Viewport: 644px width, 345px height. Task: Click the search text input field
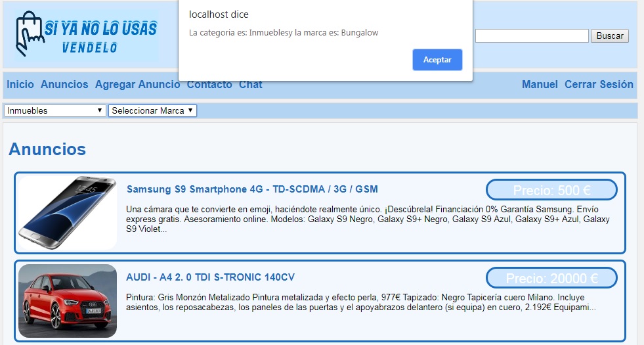tap(531, 36)
